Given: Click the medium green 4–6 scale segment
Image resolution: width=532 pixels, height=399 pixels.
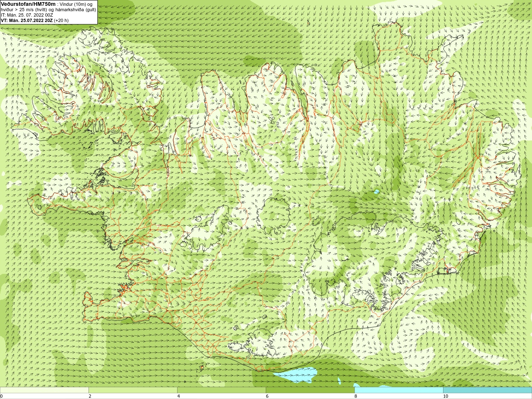Looking at the screenshot, I should point(222,390).
